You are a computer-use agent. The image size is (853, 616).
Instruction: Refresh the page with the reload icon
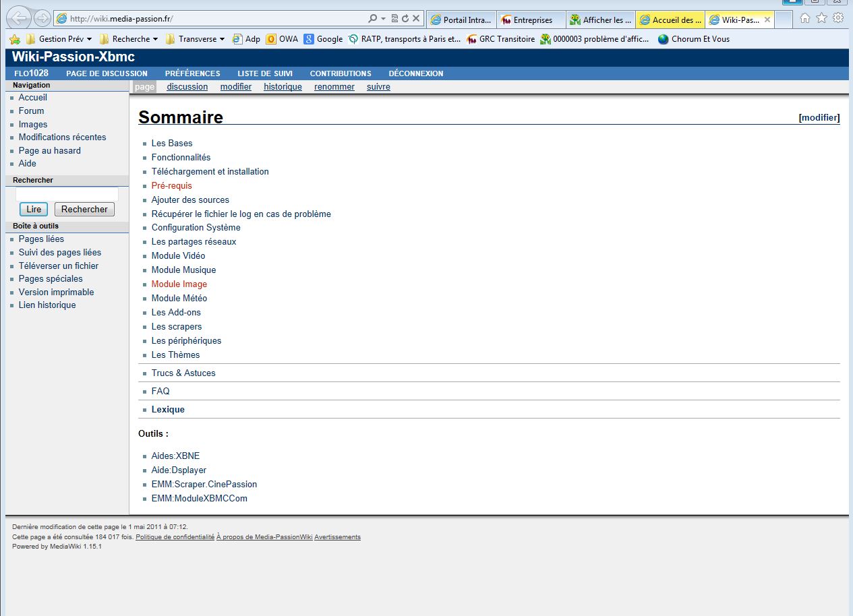click(x=405, y=19)
